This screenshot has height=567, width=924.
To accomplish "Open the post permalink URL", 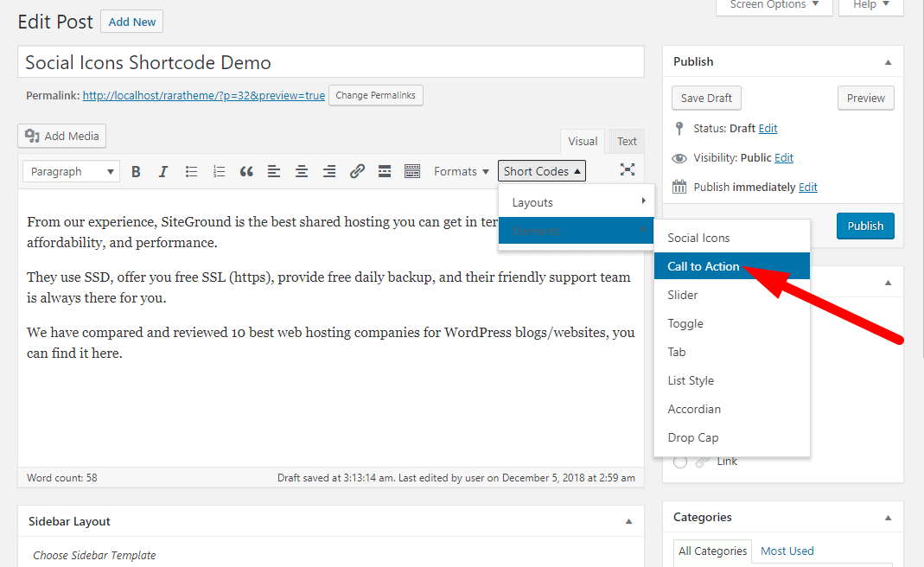I will click(x=204, y=95).
